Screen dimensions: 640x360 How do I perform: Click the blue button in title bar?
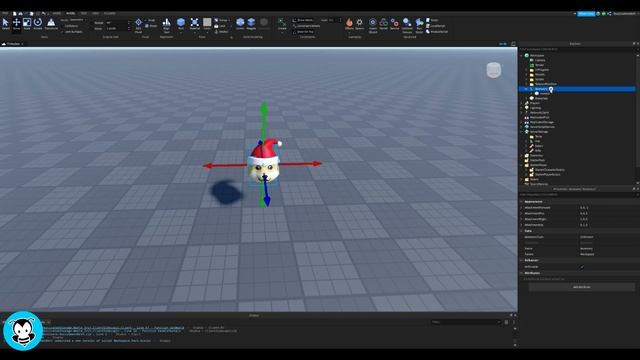(x=586, y=14)
